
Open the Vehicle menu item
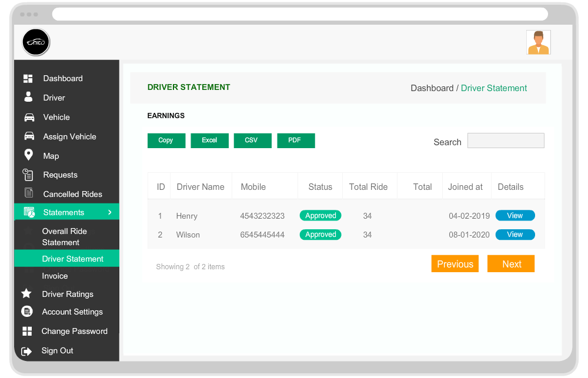(56, 118)
